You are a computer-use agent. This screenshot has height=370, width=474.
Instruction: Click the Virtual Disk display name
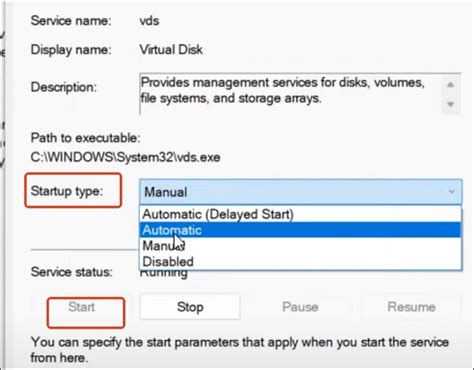point(171,50)
